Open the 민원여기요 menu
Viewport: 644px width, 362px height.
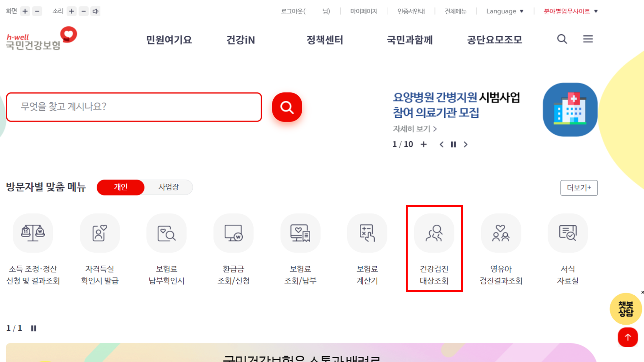pyautogui.click(x=169, y=40)
